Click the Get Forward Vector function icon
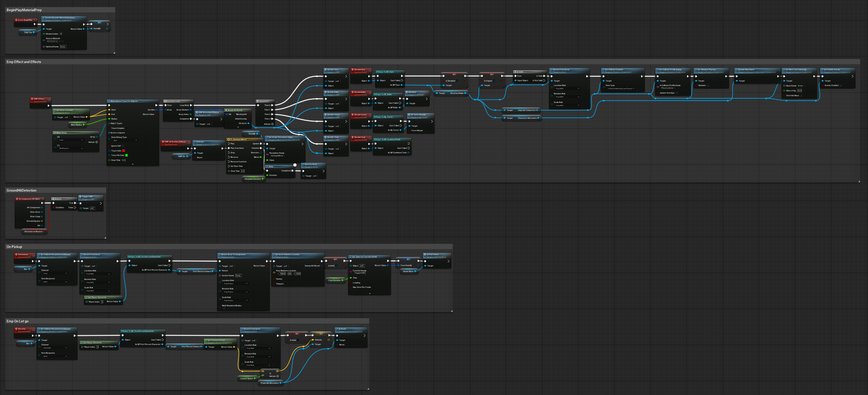The width and height of the screenshot is (868, 395). 206,340
